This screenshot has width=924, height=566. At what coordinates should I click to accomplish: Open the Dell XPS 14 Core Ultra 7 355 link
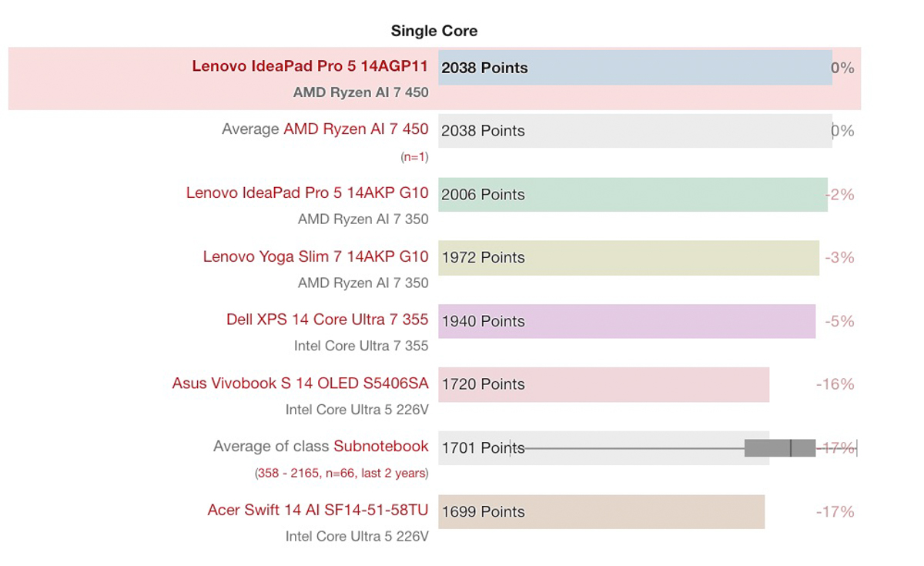pos(327,320)
